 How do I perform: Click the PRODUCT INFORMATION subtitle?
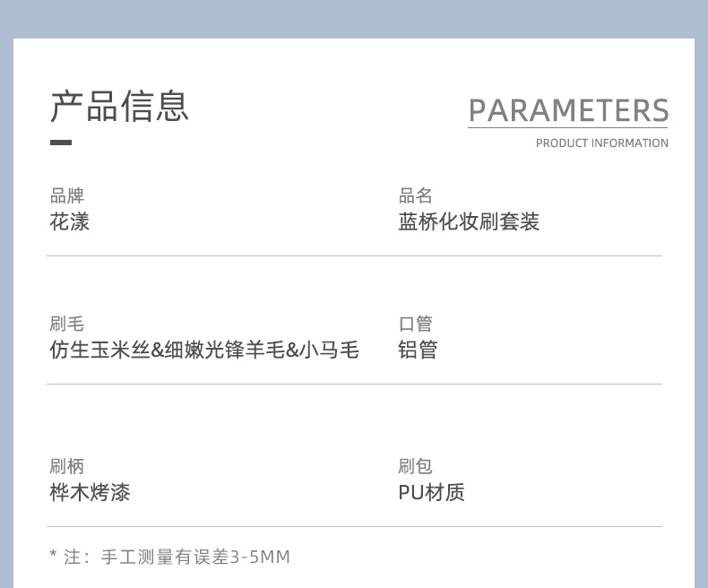pos(602,143)
